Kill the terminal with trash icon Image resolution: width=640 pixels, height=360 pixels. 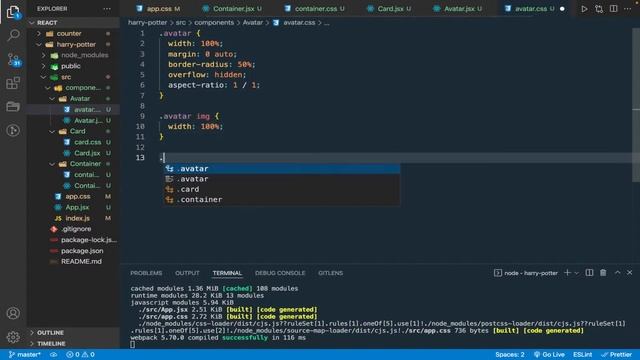(x=603, y=273)
